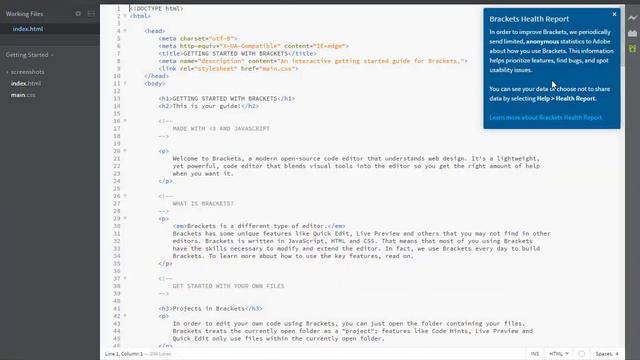Click the GET STARTED WITH YOUR OWN FILES comment
This screenshot has height=360, width=640.
228,286
